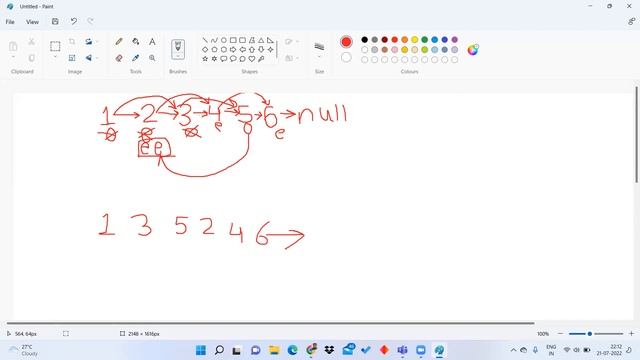
Task: Click the Cut scissors icon
Action: click(31, 42)
